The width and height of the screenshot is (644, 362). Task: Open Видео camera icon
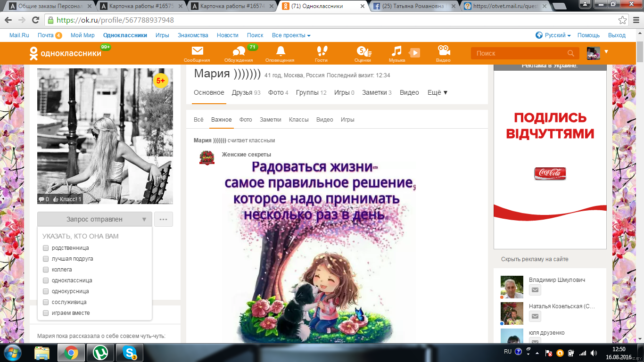click(444, 51)
